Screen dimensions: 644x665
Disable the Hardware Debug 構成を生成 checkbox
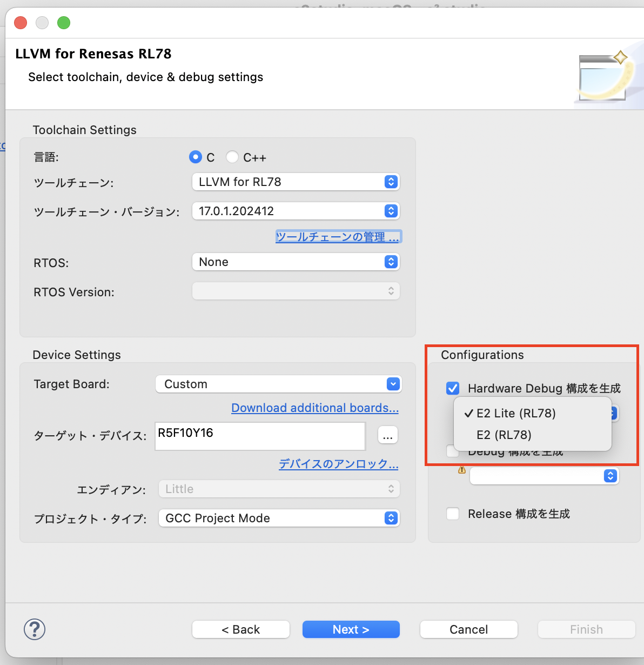click(452, 388)
